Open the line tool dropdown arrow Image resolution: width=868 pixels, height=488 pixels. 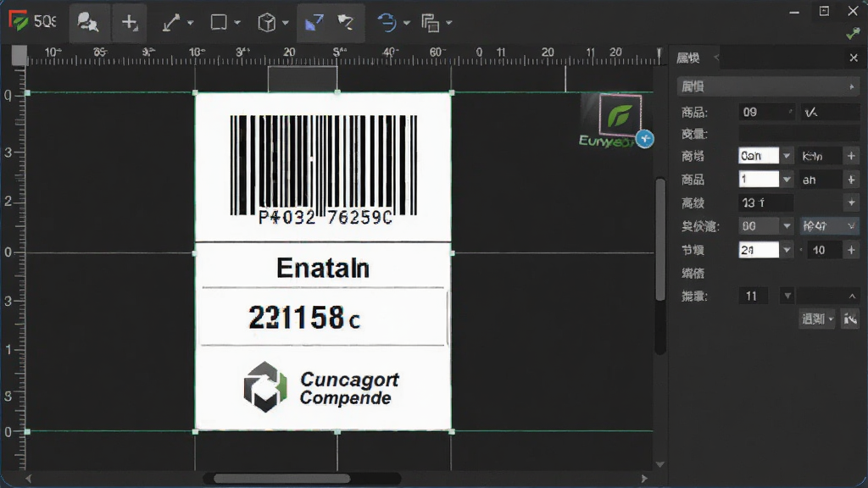[x=191, y=23]
